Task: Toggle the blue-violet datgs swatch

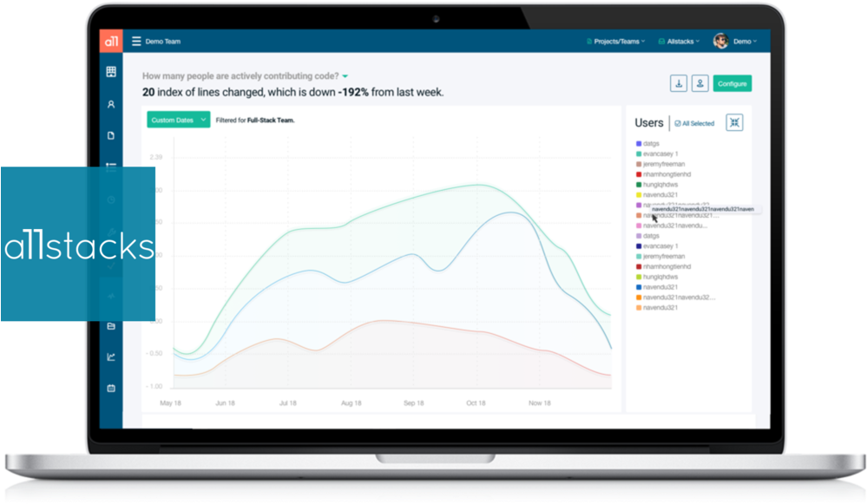Action: (639, 144)
